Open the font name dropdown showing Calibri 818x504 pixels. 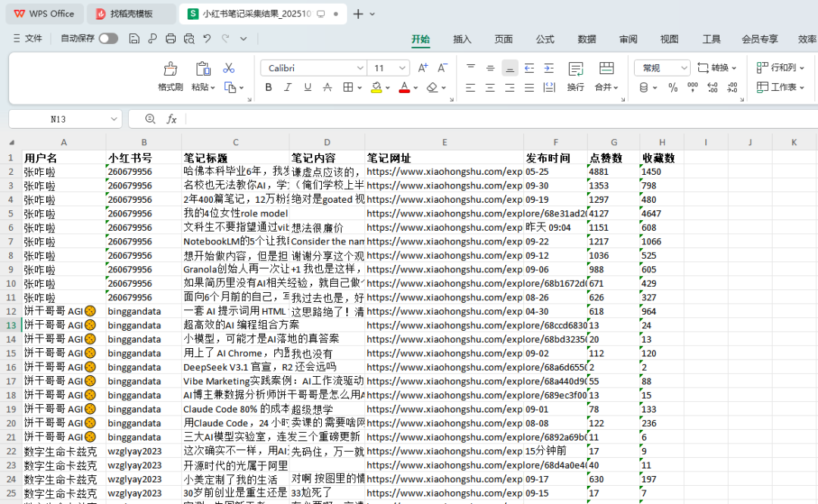point(361,68)
